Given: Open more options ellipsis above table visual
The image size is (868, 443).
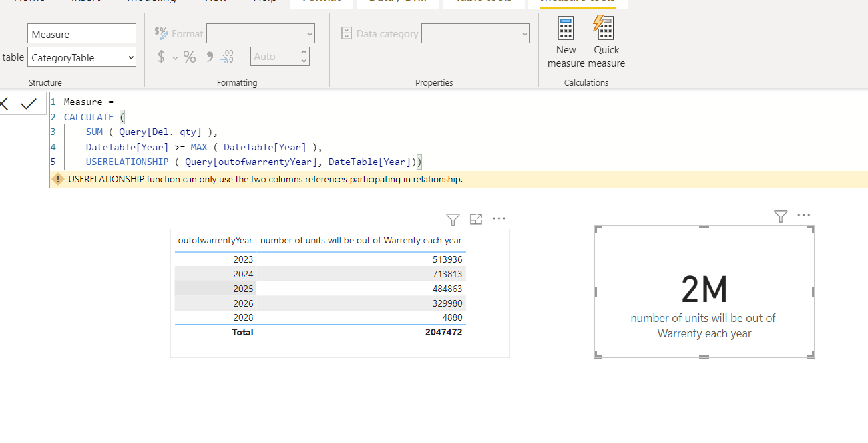Looking at the screenshot, I should [x=499, y=218].
